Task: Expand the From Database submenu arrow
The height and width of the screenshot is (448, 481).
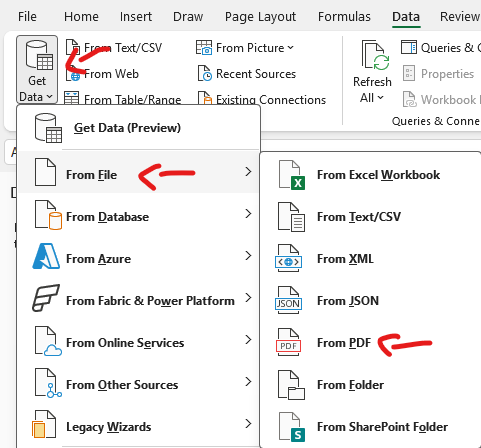Action: [x=248, y=214]
